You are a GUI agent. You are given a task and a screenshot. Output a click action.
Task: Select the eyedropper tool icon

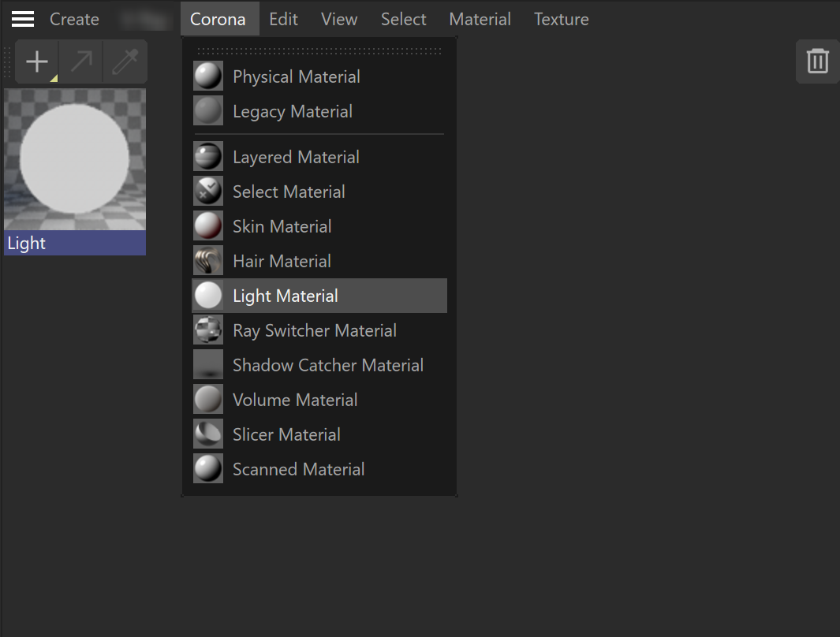pyautogui.click(x=125, y=61)
